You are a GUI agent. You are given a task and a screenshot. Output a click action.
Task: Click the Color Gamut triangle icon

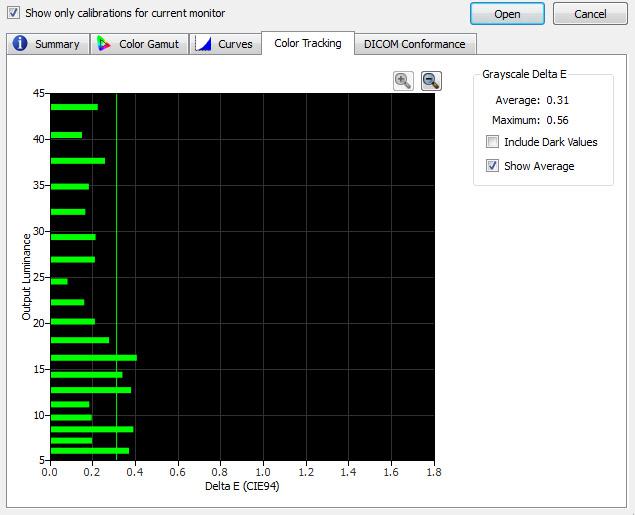[x=104, y=44]
